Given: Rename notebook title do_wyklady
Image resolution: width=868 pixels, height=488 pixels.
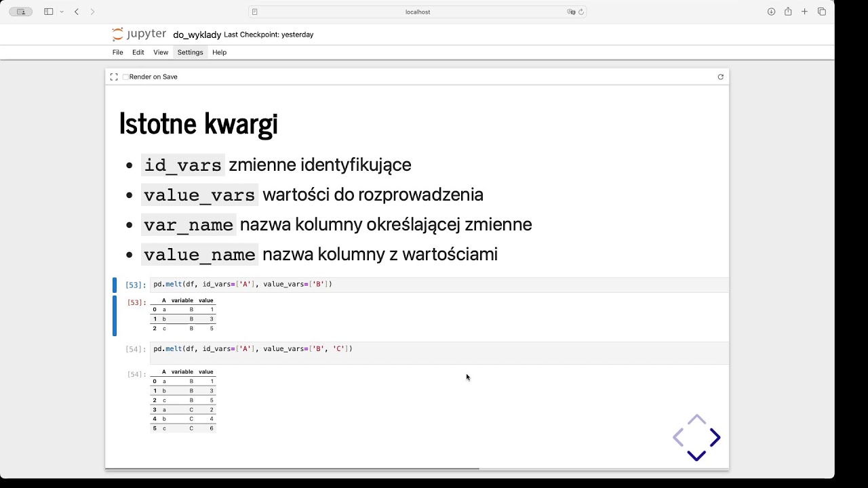Looking at the screenshot, I should pyautogui.click(x=197, y=35).
